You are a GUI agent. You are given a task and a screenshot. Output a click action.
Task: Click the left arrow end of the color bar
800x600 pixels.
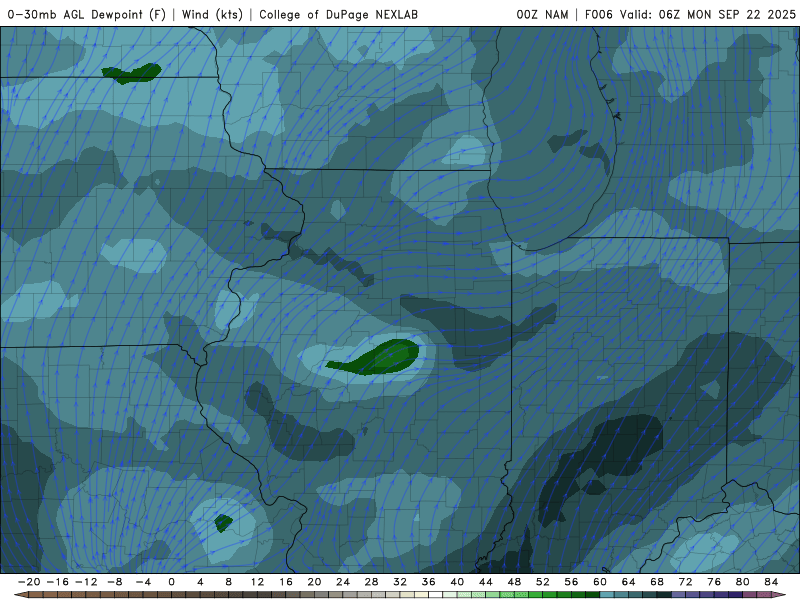tap(20, 595)
